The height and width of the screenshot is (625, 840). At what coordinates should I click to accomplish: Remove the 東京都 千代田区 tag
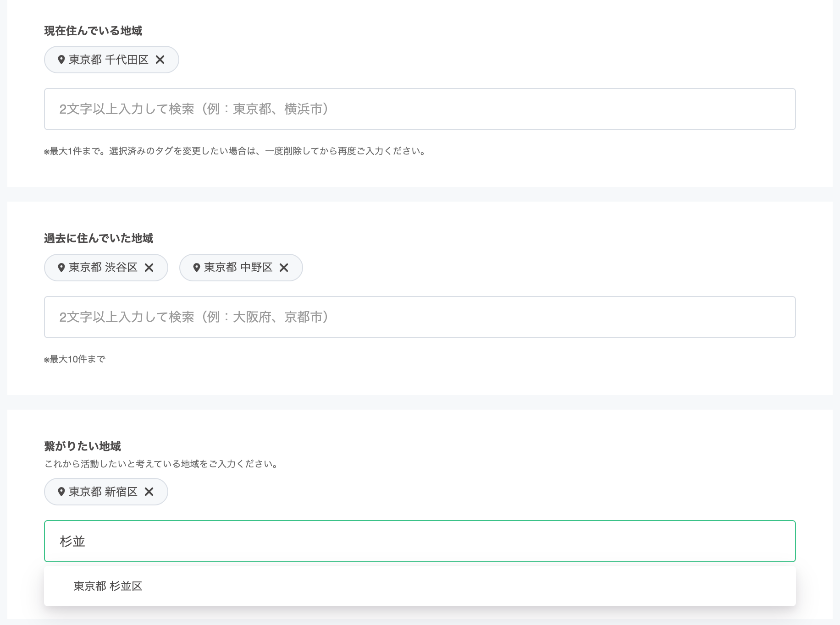click(160, 60)
